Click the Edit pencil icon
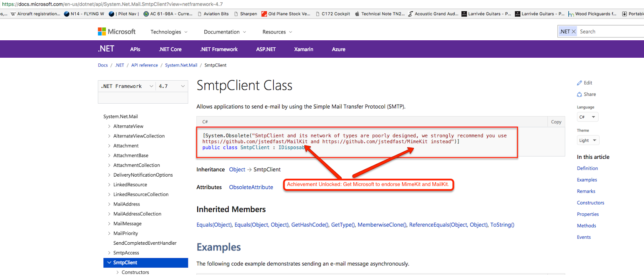The height and width of the screenshot is (275, 644). point(580,83)
